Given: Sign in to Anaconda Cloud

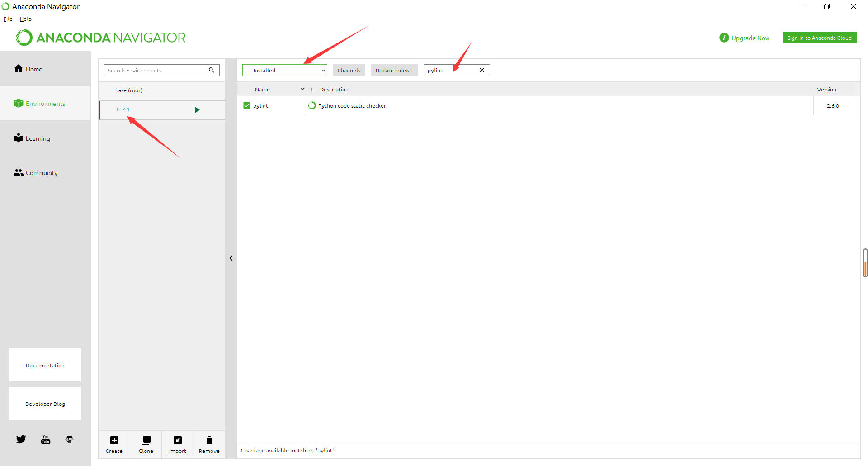Looking at the screenshot, I should (x=819, y=38).
